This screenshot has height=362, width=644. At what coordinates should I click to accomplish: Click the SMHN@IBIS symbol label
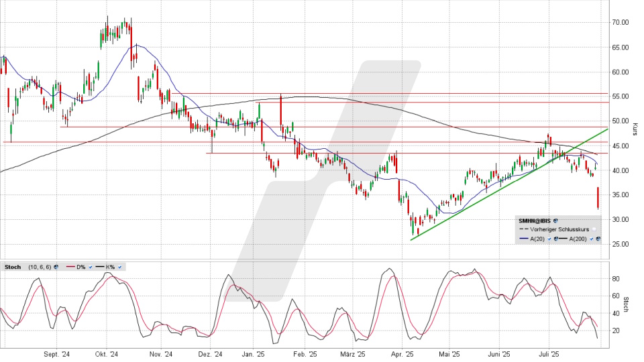(x=535, y=221)
